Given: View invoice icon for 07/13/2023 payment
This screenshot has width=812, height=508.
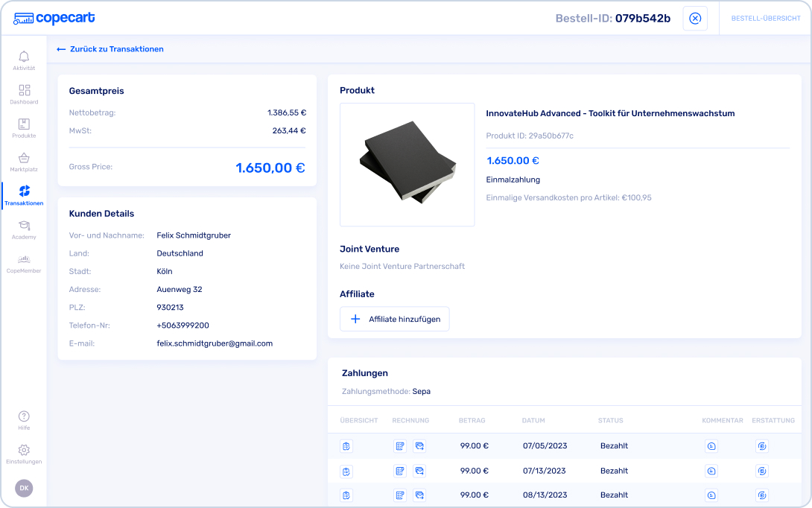Looking at the screenshot, I should [x=400, y=472].
